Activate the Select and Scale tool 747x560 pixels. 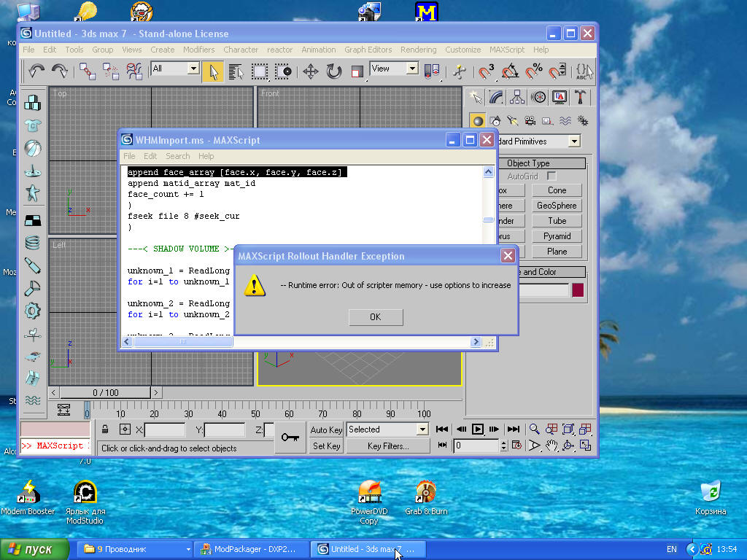[x=357, y=71]
